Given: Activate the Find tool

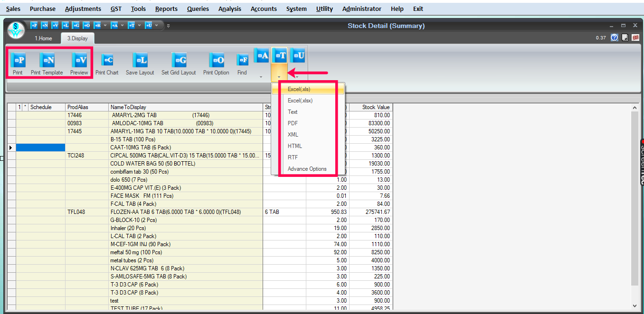Looking at the screenshot, I should click(x=242, y=63).
